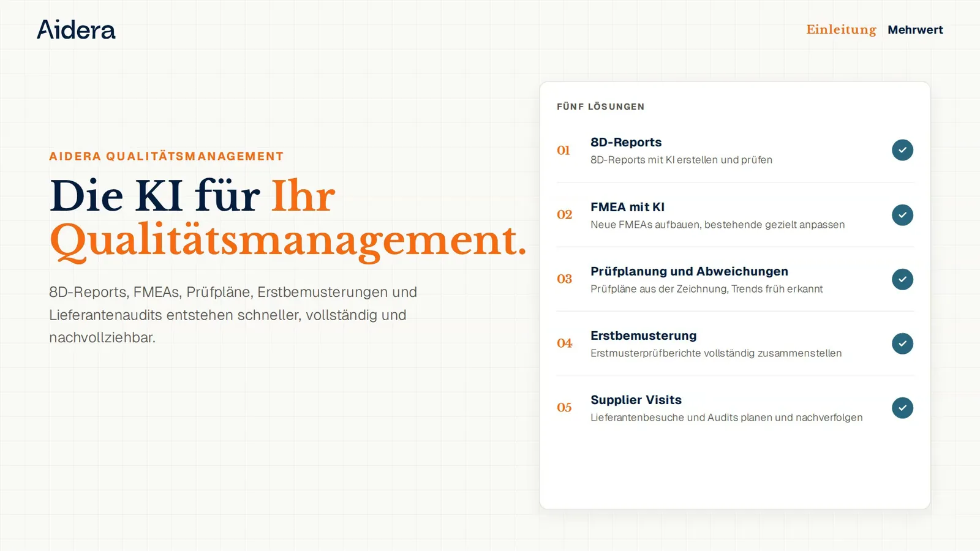Click 'Erstmusterprüfberichte vollständig zusammenstellen' description

pyautogui.click(x=716, y=353)
